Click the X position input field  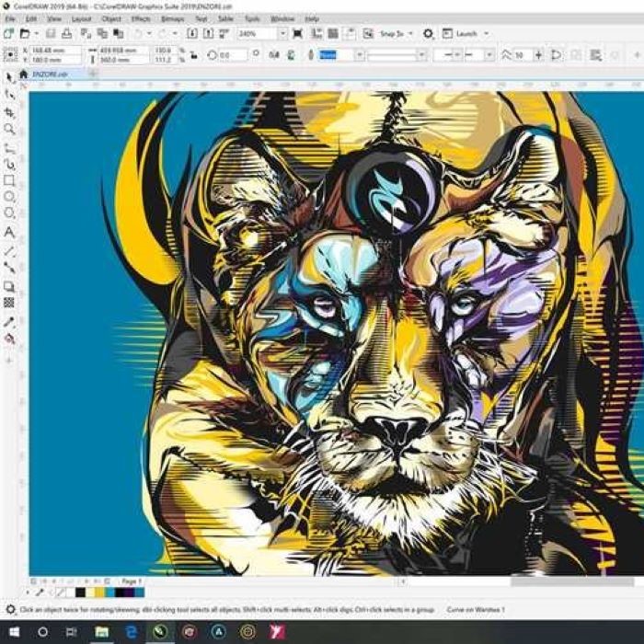click(x=56, y=51)
